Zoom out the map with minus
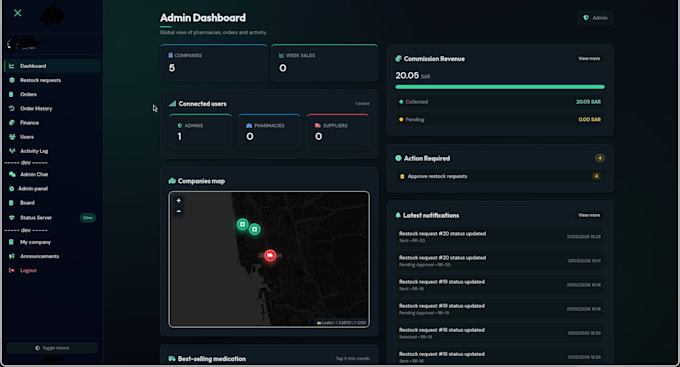 (179, 211)
